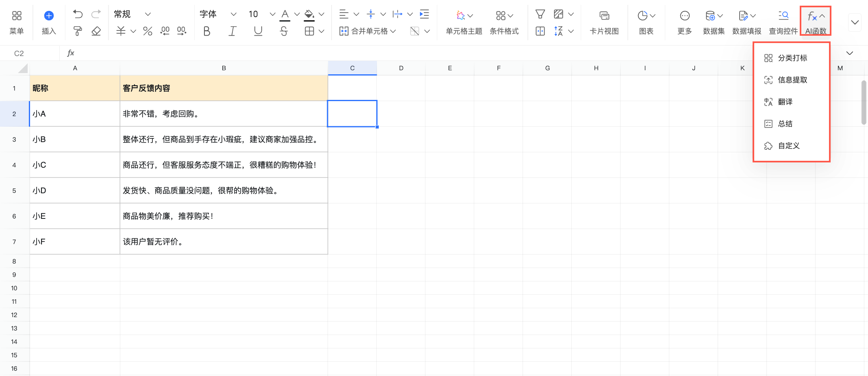868x376 pixels.
Task: Toggle strikethrough formatting
Action: pos(284,31)
